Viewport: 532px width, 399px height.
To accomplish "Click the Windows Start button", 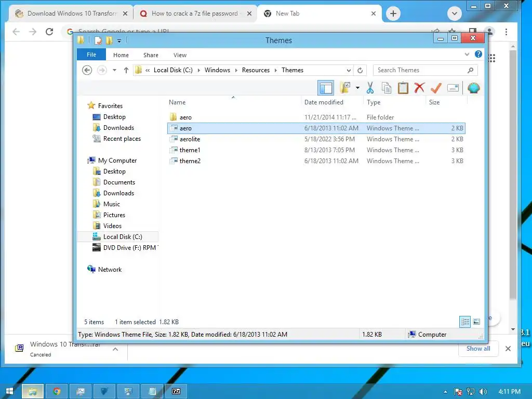I will tap(9, 391).
